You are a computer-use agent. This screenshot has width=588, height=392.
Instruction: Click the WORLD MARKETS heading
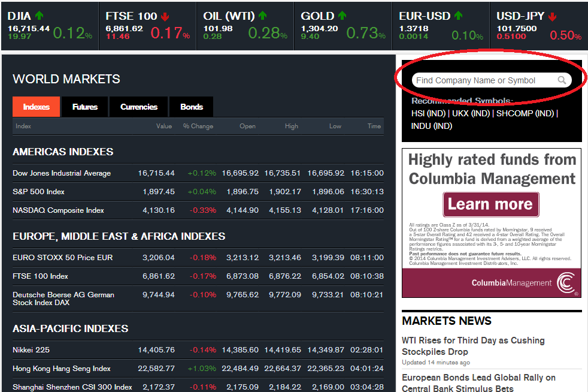66,79
